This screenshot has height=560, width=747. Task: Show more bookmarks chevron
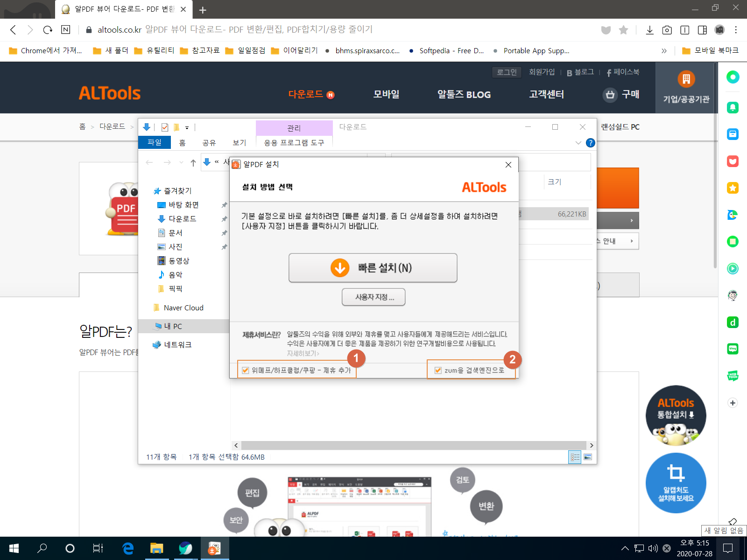pyautogui.click(x=664, y=51)
